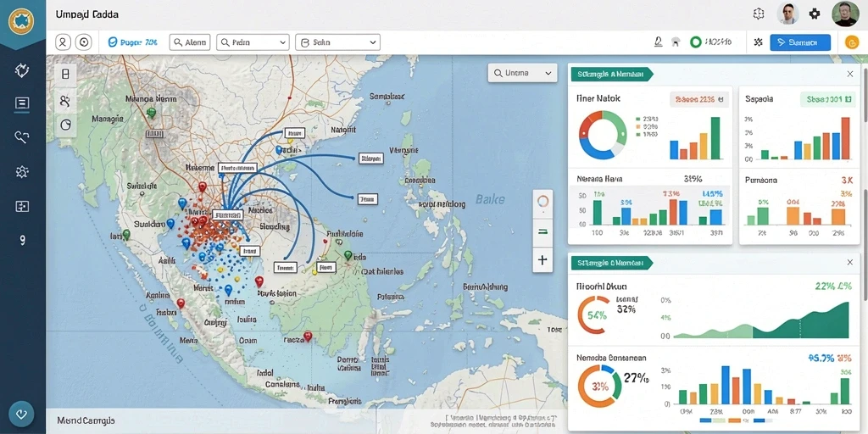Image resolution: width=868 pixels, height=434 pixels.
Task: Toggle the green circle status indicator
Action: pos(695,42)
